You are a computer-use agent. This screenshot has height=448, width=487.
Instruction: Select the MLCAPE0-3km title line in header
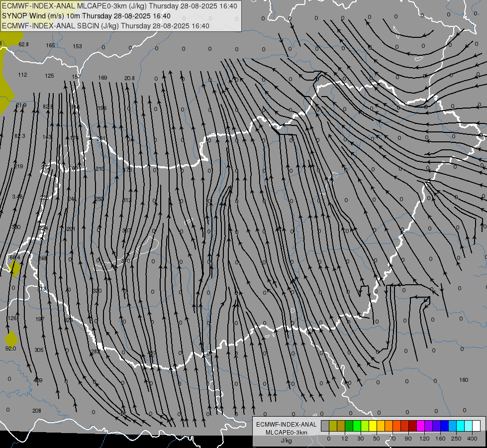point(119,6)
